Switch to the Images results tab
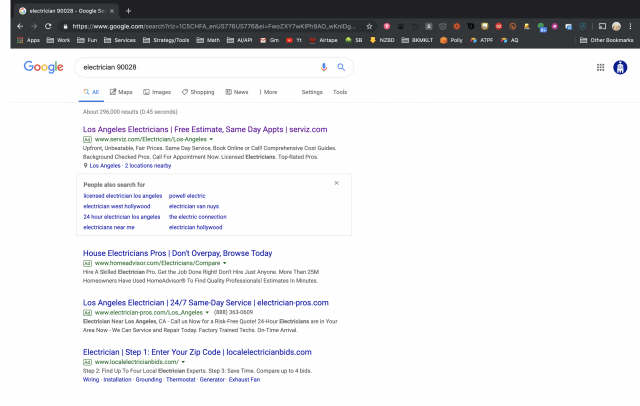Image resolution: width=640 pixels, height=406 pixels. click(x=157, y=92)
